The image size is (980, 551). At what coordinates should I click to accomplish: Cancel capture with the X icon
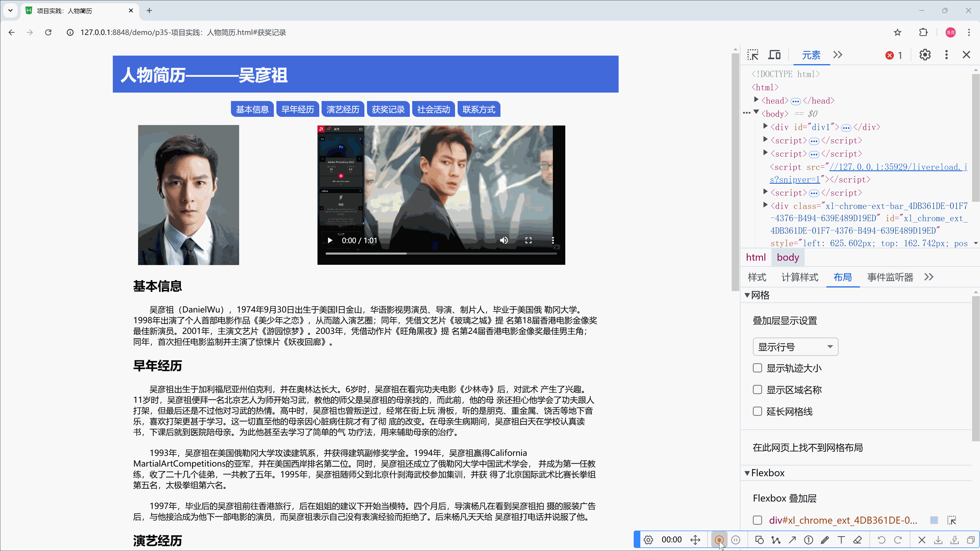pyautogui.click(x=922, y=540)
